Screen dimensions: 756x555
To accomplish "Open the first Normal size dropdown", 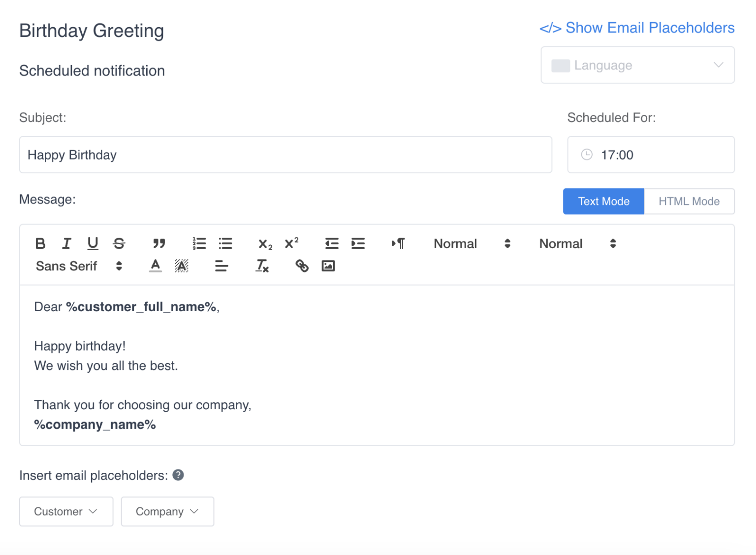I will 472,243.
